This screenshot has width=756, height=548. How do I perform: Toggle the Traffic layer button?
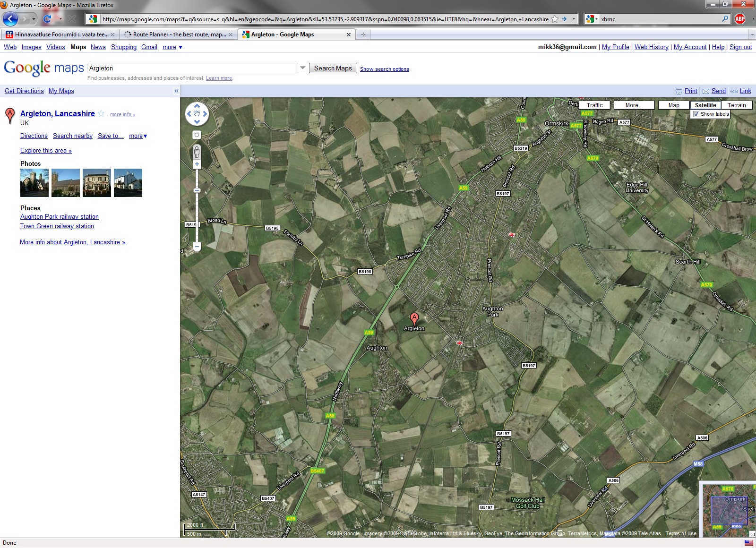[595, 105]
